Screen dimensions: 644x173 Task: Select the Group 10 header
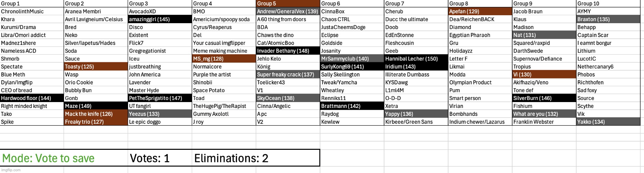[x=608, y=3]
